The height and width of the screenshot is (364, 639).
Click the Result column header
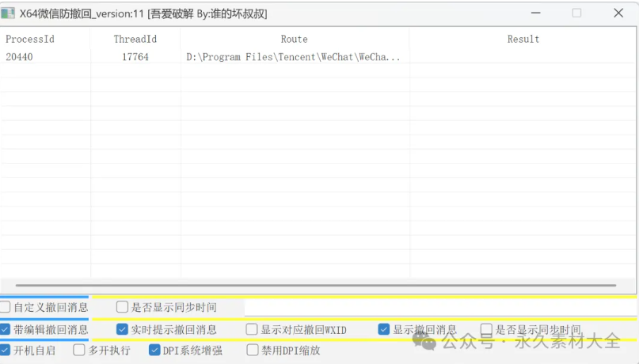coord(523,39)
